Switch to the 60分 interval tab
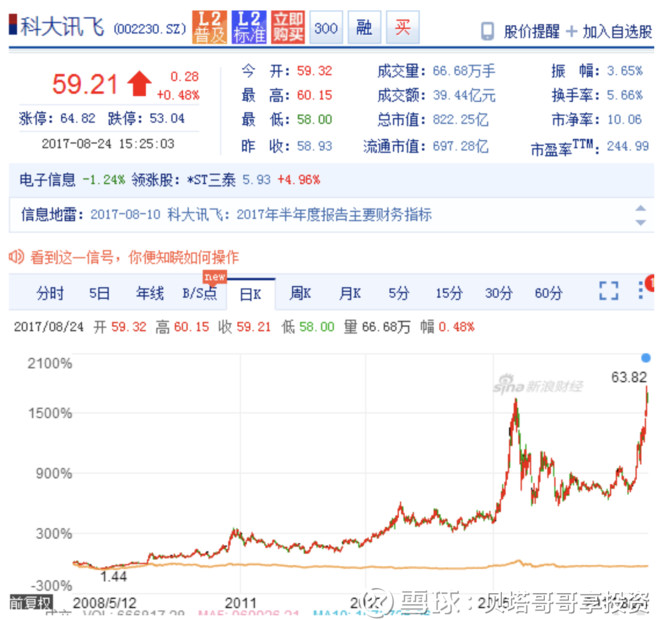The width and height of the screenshot is (660, 620). click(548, 293)
